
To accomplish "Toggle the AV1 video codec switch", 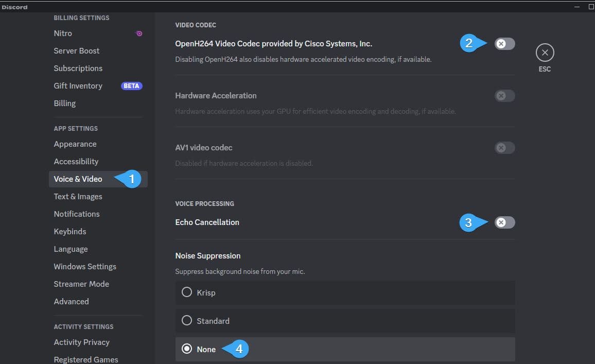I will coord(504,148).
